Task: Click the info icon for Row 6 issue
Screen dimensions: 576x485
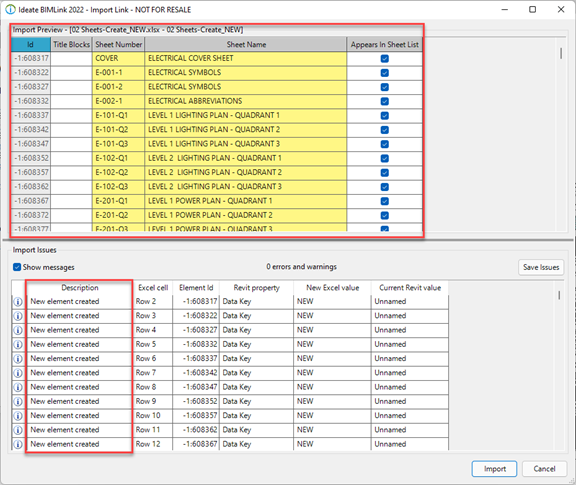Action: pyautogui.click(x=18, y=359)
